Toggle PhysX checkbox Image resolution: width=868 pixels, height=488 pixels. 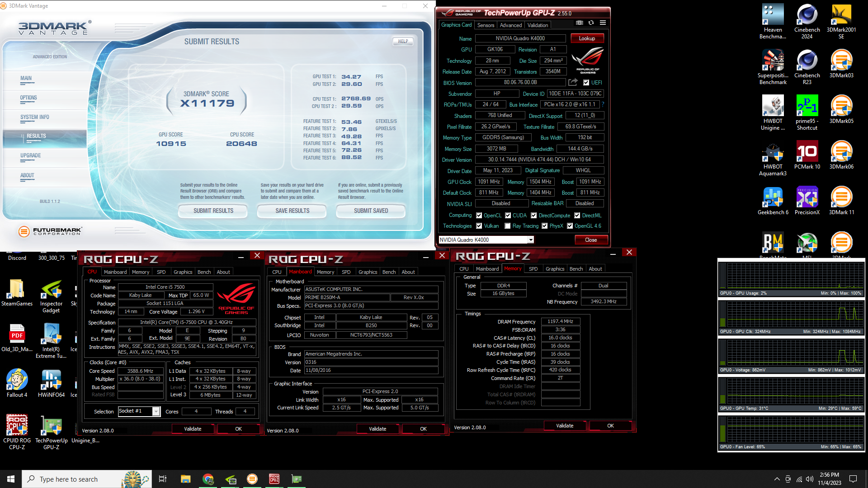point(544,226)
